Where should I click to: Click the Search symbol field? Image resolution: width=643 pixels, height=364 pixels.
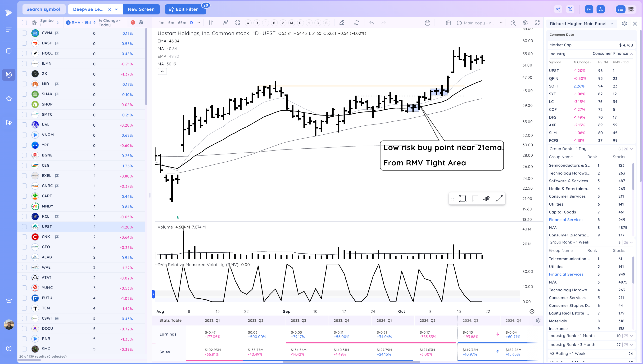pos(44,9)
